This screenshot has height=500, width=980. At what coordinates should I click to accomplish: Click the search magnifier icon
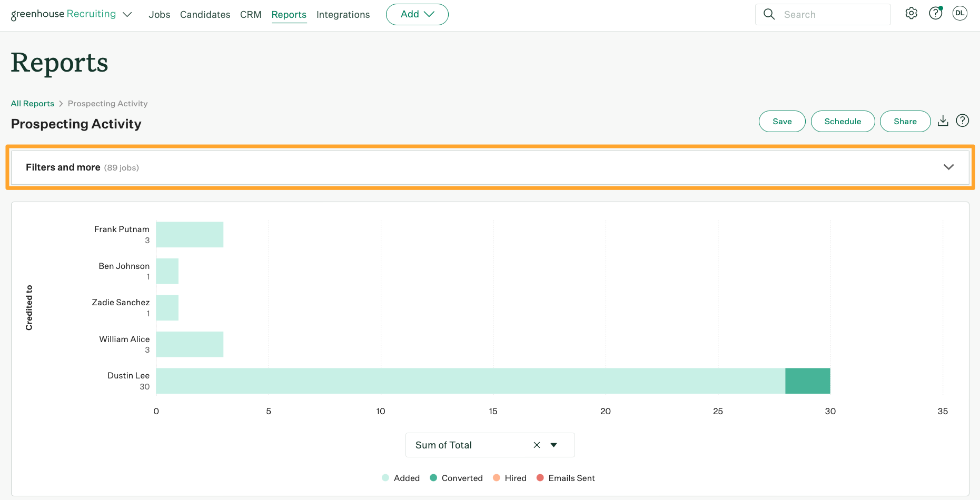[x=769, y=14]
